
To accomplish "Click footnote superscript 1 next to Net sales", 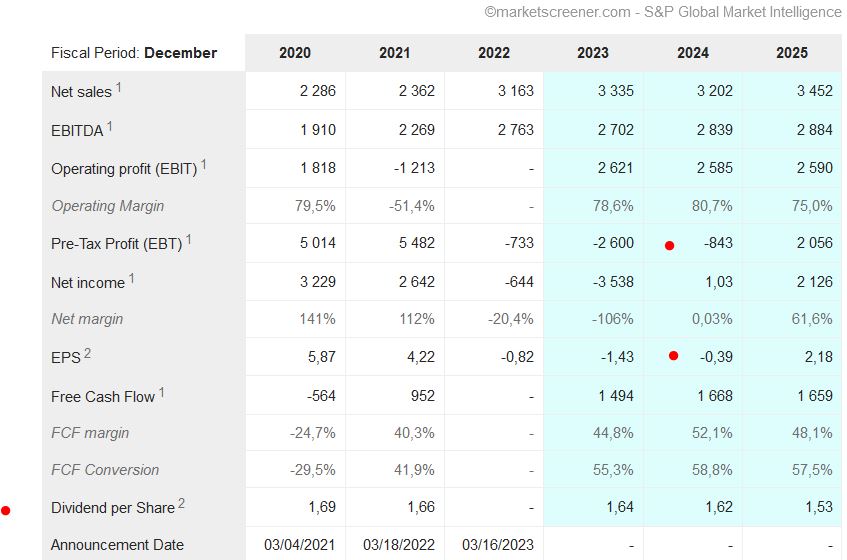I will 119,87.
